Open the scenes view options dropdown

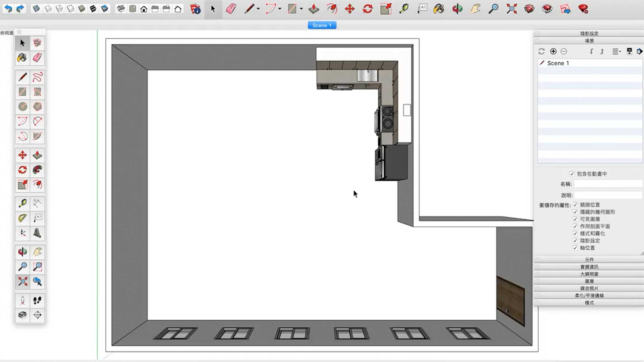(x=616, y=51)
